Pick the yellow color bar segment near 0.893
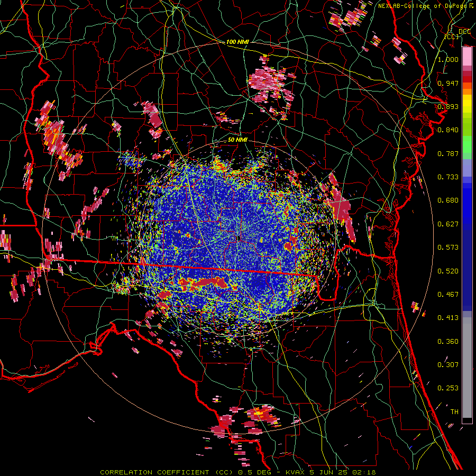 coord(467,104)
